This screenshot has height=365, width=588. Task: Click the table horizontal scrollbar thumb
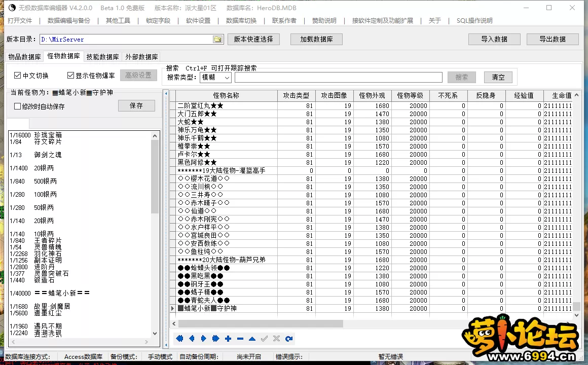[260, 324]
